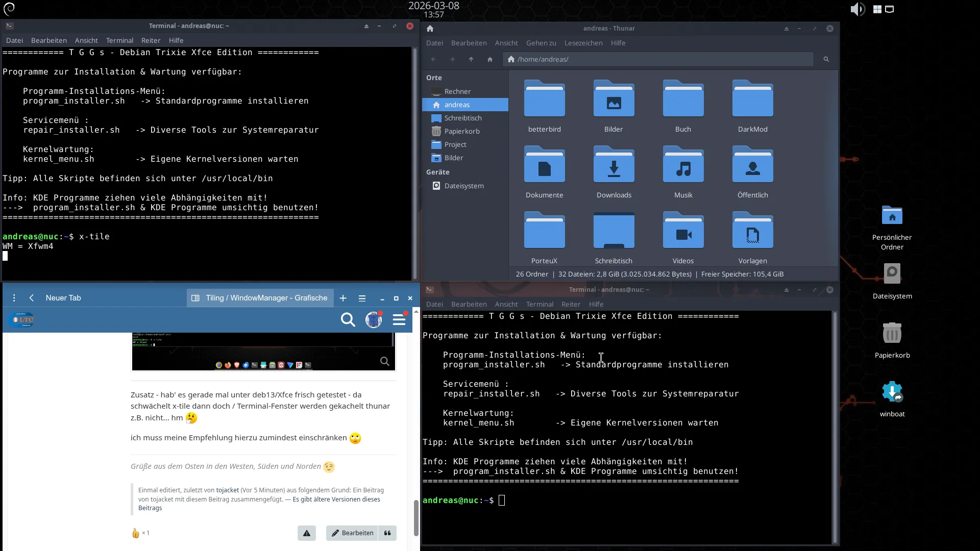The image size is (980, 551).
Task: Click the Bearbeiten post button
Action: click(x=352, y=533)
